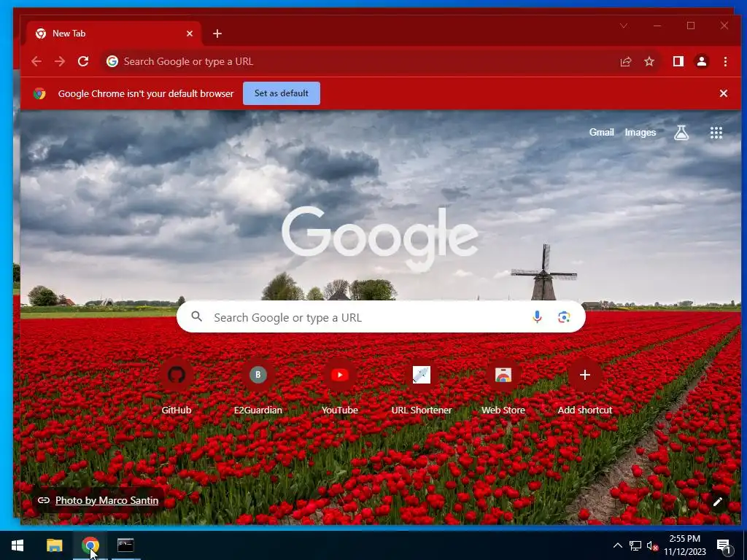This screenshot has height=560, width=747.
Task: Click the browser back arrow
Action: click(x=36, y=61)
